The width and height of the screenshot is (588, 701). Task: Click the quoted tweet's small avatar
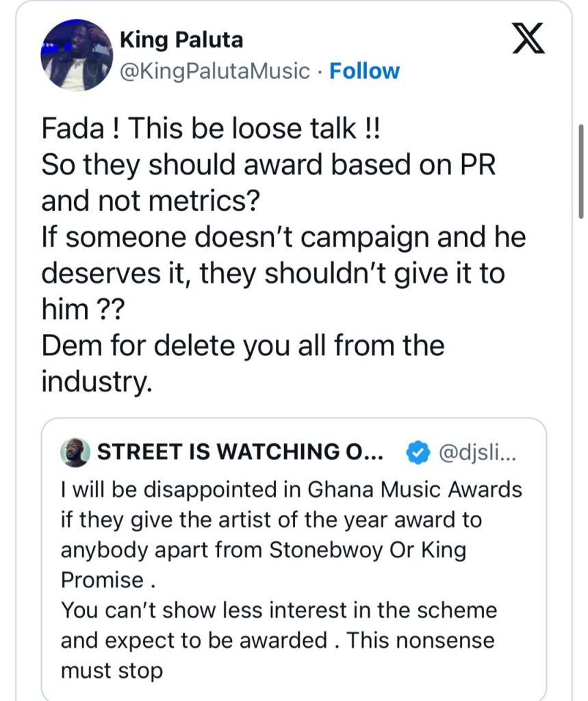(75, 452)
